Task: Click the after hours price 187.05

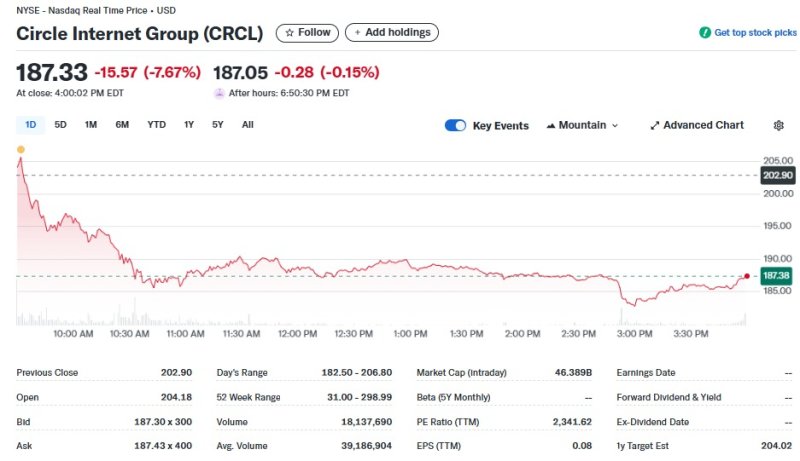Action: [240, 73]
